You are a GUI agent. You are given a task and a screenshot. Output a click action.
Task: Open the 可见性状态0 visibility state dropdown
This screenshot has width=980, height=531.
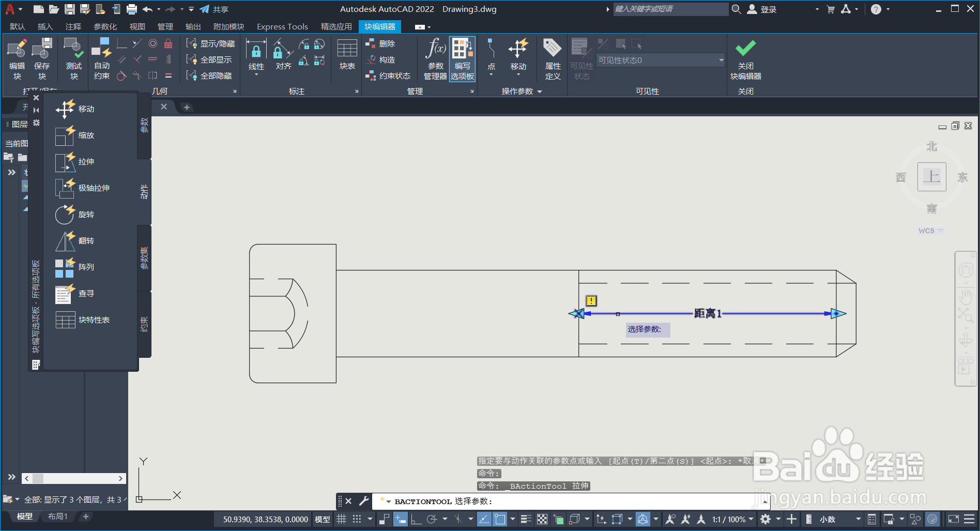661,60
